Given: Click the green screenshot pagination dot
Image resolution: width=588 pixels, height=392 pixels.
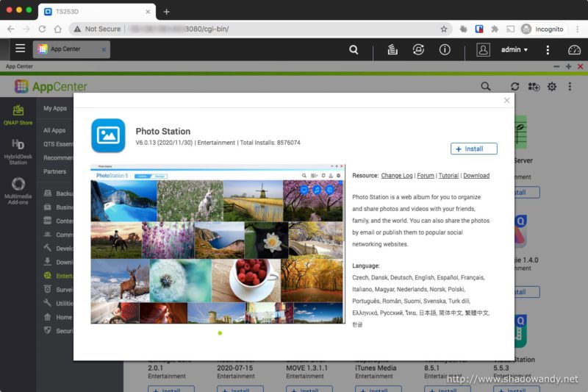Looking at the screenshot, I should [x=220, y=333].
